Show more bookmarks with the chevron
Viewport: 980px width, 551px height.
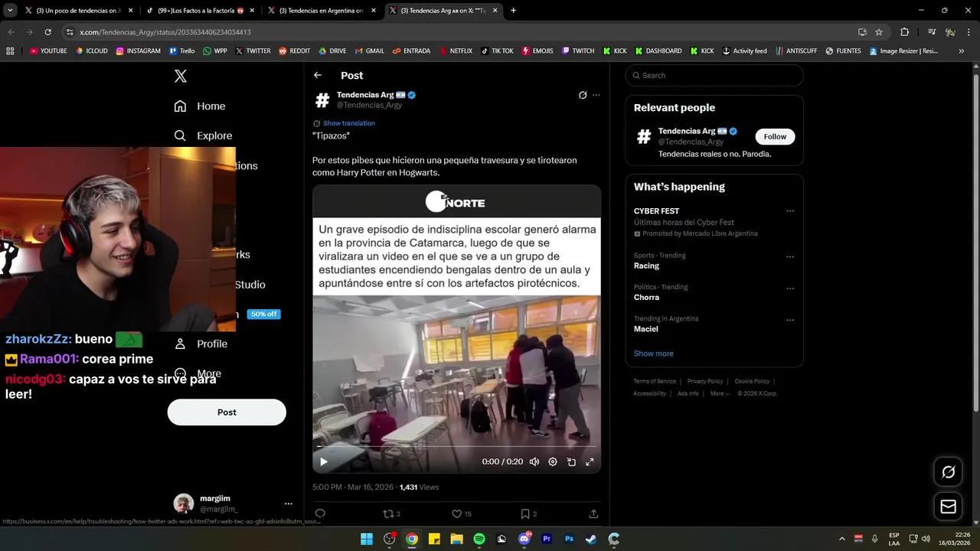961,51
